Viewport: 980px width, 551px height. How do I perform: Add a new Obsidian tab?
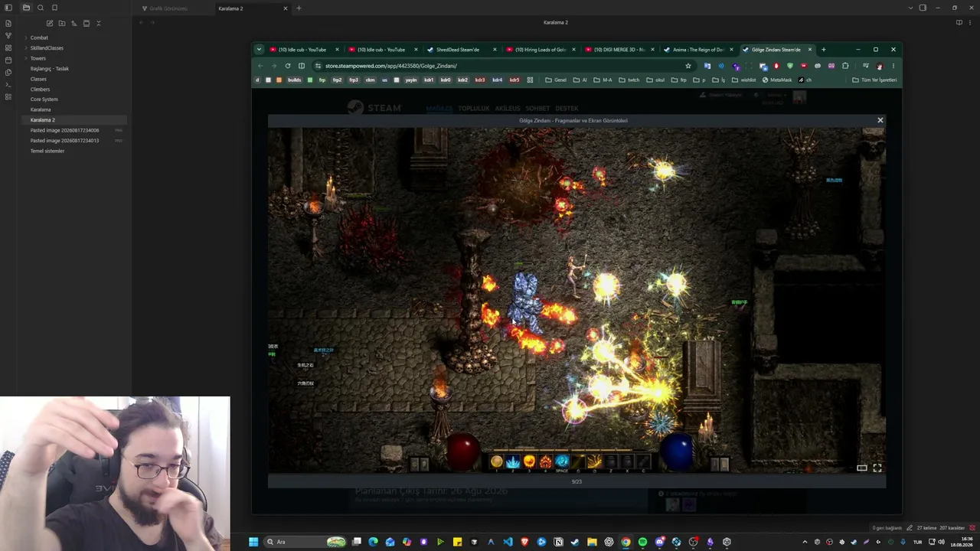click(x=299, y=8)
